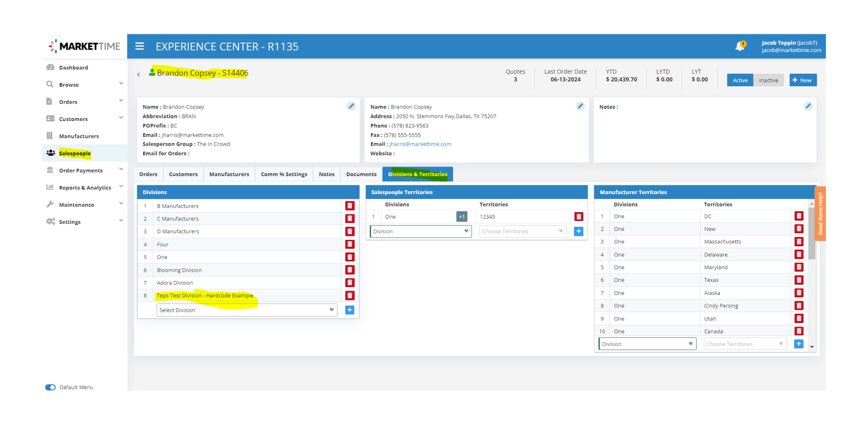The height and width of the screenshot is (425, 868).
Task: Go back with the left chevron arrow
Action: click(x=138, y=75)
